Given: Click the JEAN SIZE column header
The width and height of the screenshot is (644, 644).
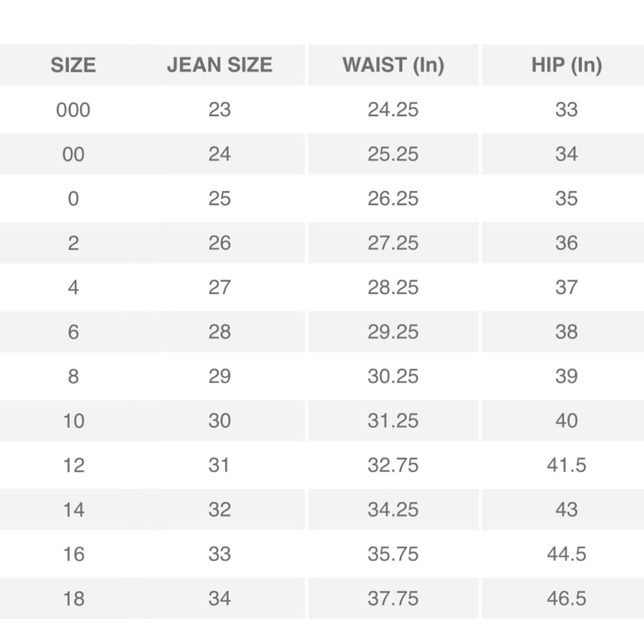Looking at the screenshot, I should (x=220, y=65).
